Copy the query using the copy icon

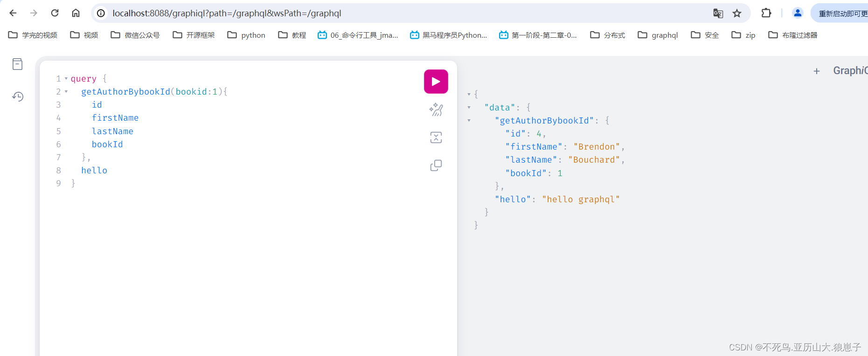(436, 165)
